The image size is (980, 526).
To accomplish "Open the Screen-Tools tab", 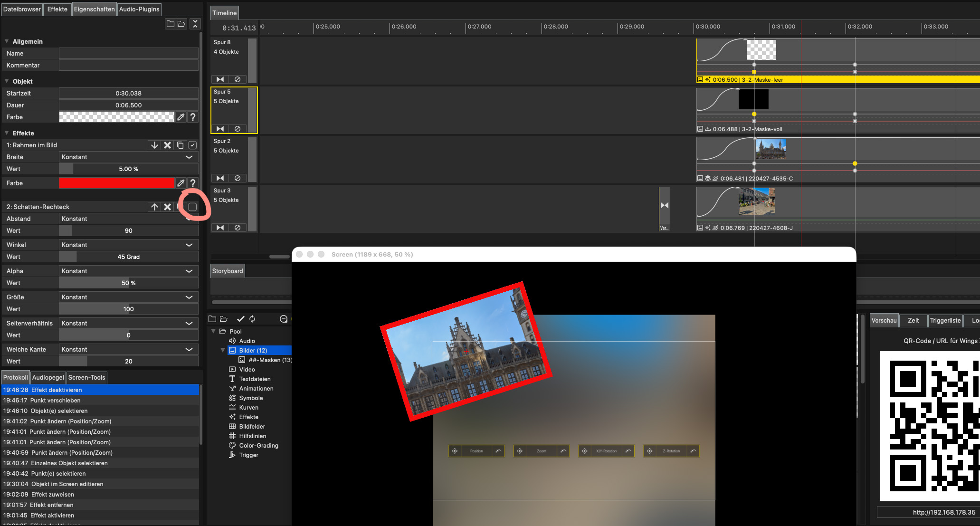I will [86, 378].
